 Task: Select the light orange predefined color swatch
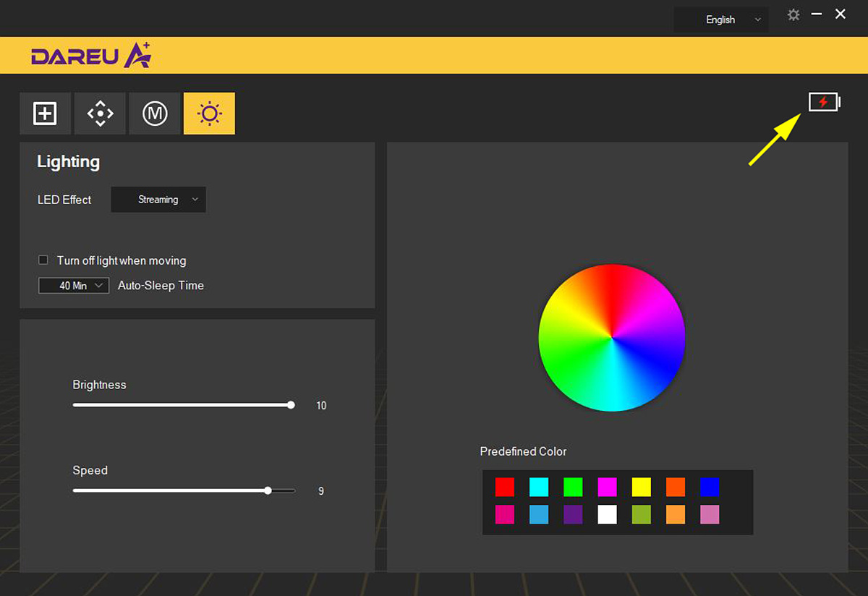coord(676,514)
